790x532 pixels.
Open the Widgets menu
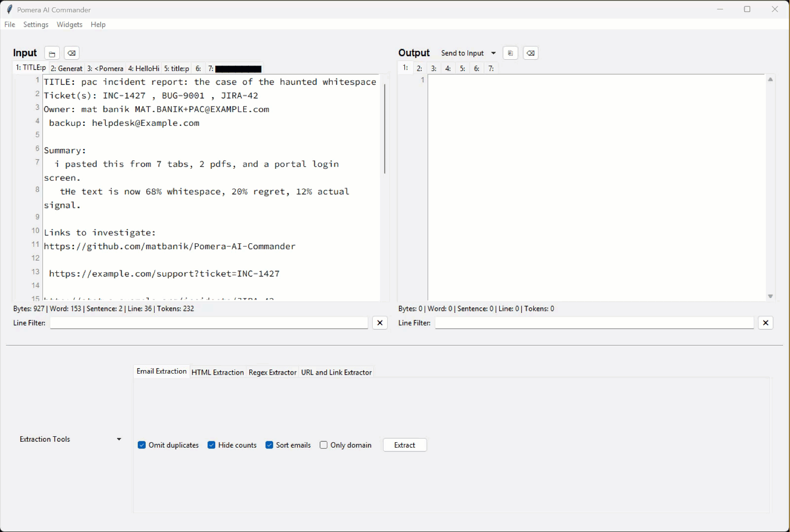pos(70,24)
